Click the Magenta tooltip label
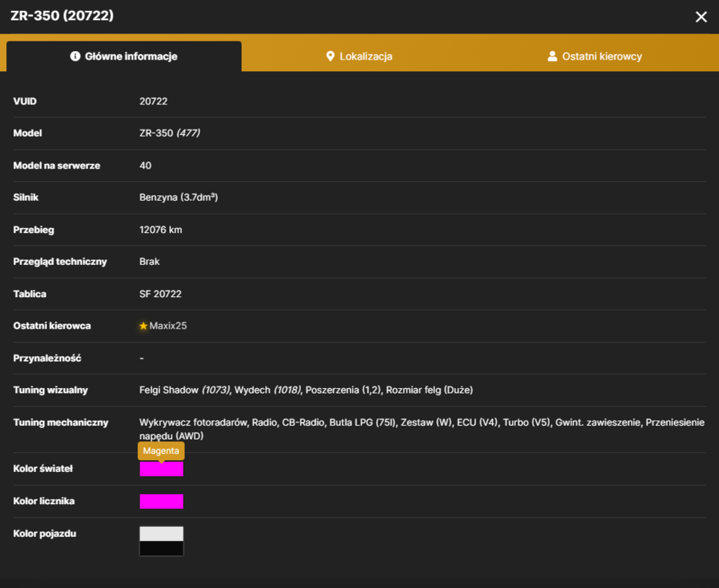The width and height of the screenshot is (719, 588). tap(161, 451)
